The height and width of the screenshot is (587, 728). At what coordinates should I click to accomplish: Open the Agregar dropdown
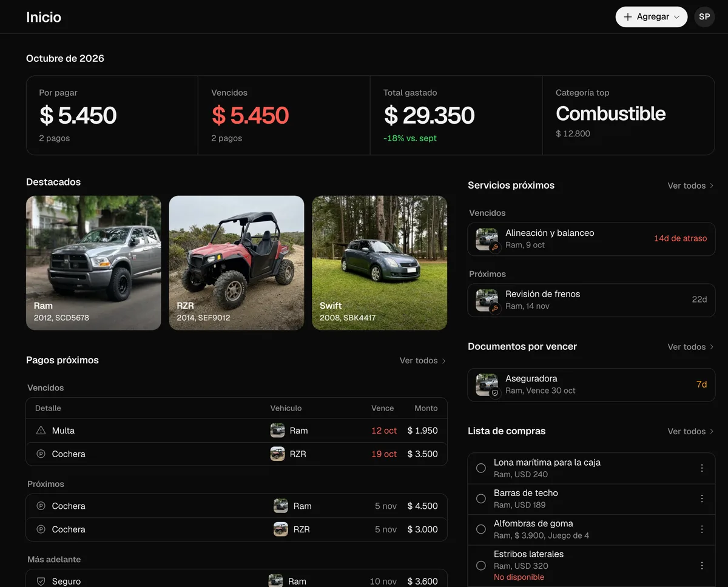click(x=652, y=17)
